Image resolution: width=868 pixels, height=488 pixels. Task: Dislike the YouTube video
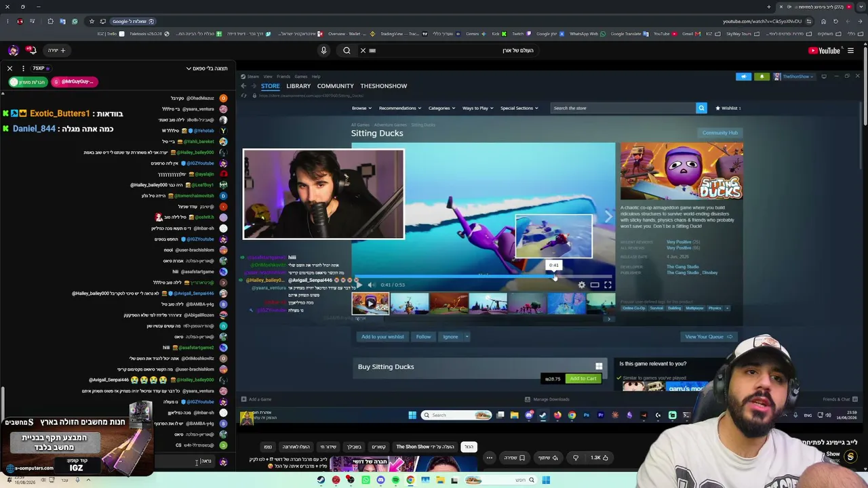pyautogui.click(x=576, y=457)
